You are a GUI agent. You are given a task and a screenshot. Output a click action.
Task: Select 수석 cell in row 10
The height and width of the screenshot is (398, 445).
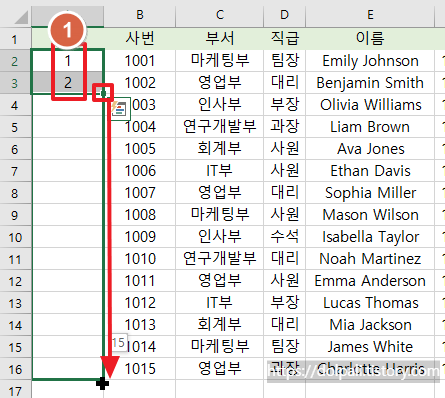(284, 237)
